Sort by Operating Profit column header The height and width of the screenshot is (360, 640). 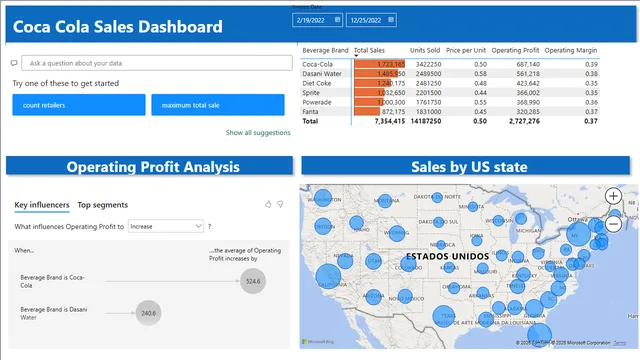coord(515,50)
